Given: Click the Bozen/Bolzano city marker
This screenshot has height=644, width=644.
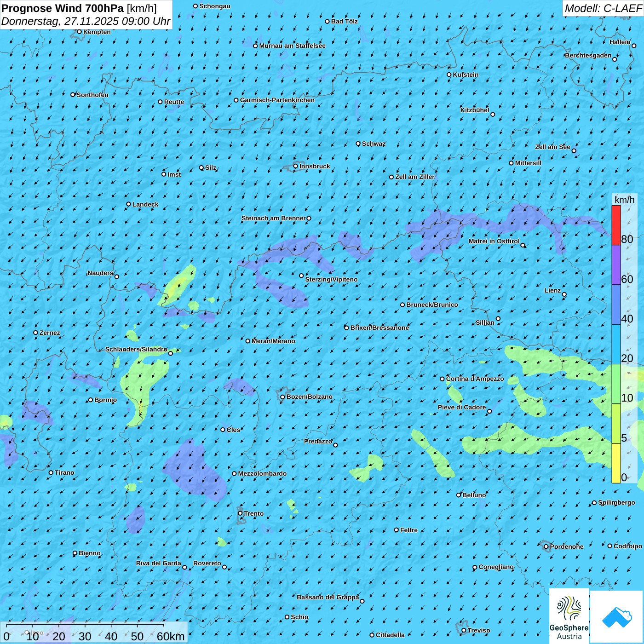Looking at the screenshot, I should [283, 397].
